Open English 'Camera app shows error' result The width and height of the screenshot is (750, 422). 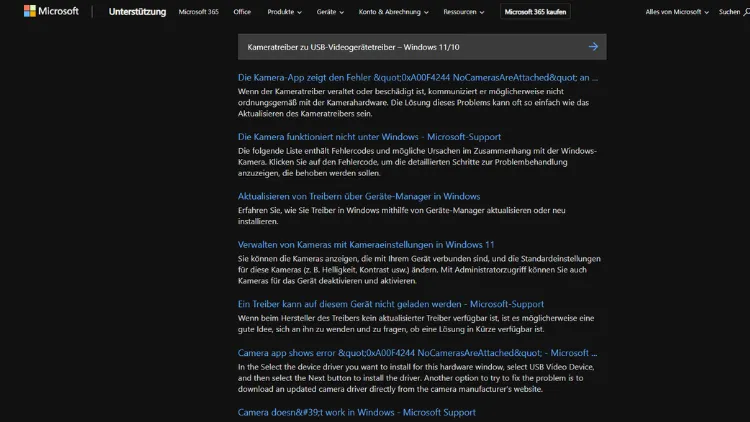[418, 353]
